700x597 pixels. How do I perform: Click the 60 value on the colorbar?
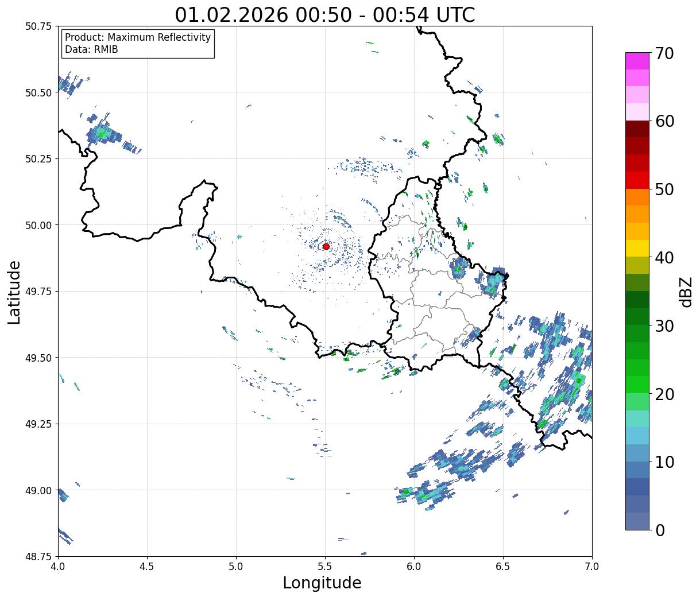click(664, 121)
